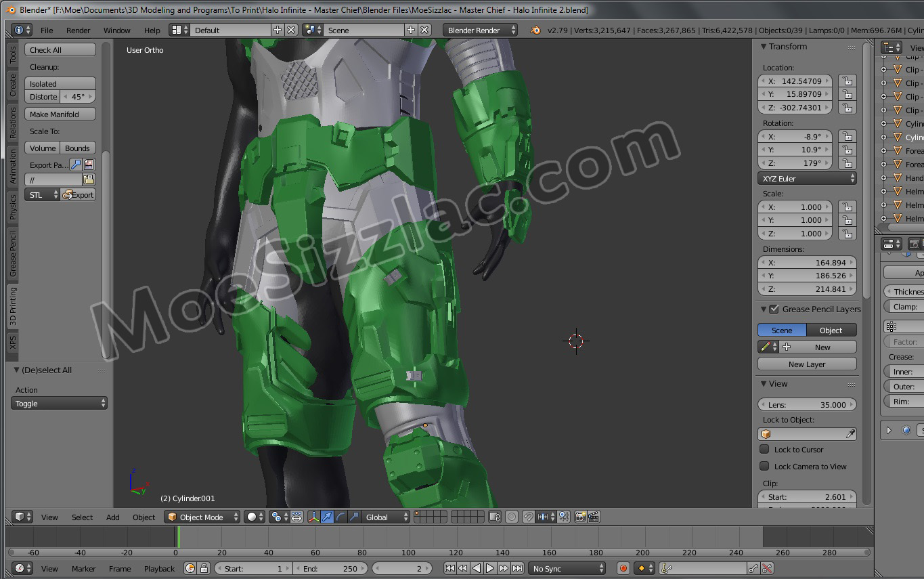Open the Object Mode dropdown

[202, 517]
